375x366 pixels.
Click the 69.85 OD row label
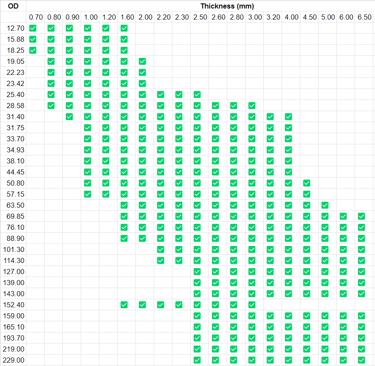coord(15,216)
